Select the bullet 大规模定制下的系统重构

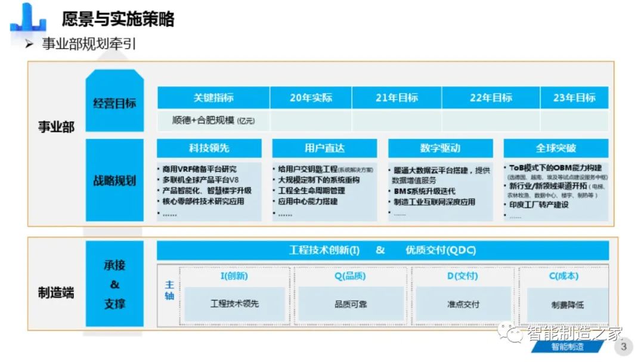[x=318, y=180]
